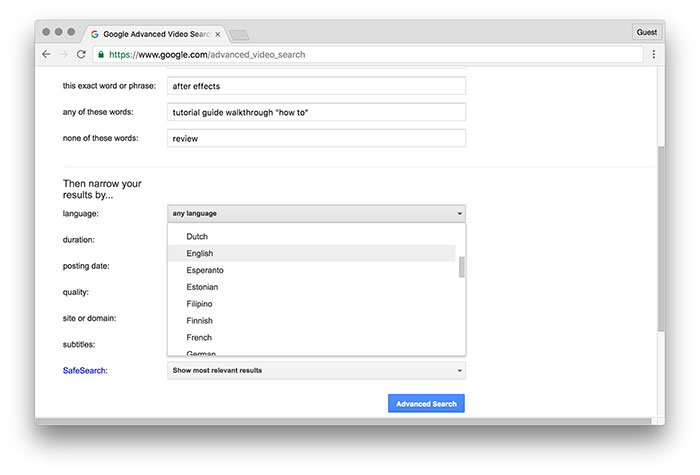Open a new tab button
Viewport: 700px width, 475px height.
(x=239, y=35)
